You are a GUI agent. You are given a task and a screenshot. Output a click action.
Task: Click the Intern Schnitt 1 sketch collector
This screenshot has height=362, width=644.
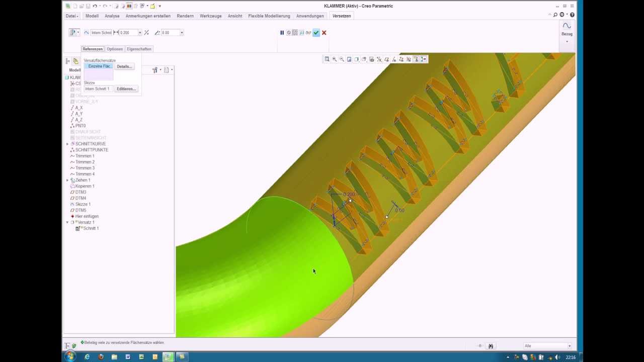(99, 89)
